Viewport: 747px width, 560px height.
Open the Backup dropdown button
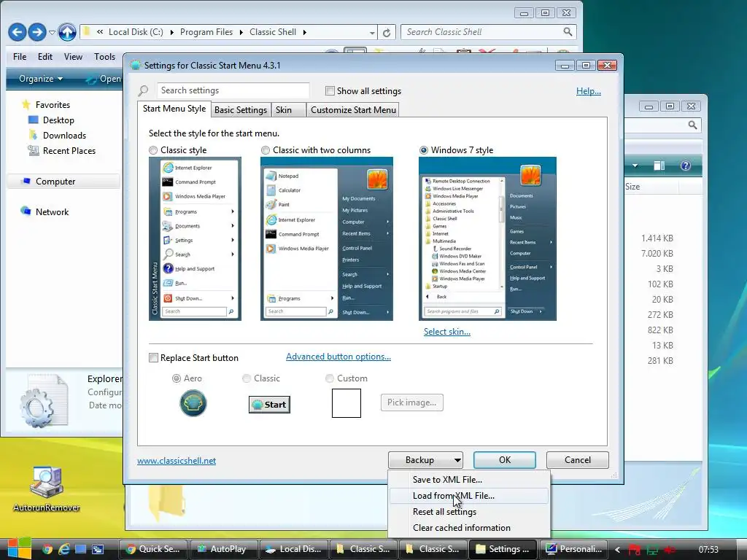(425, 460)
